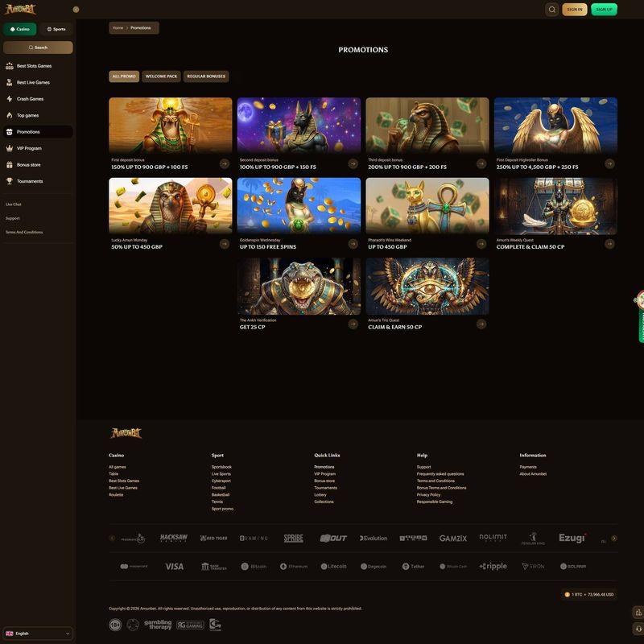This screenshot has width=644, height=644.
Task: Open the footer Sportsbook link
Action: click(x=221, y=467)
